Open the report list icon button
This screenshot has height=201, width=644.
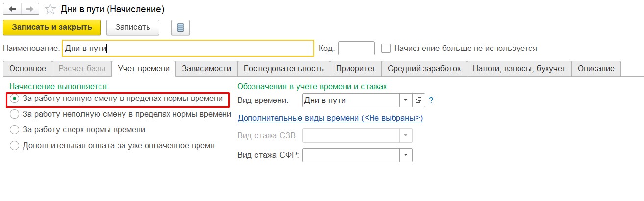click(180, 27)
